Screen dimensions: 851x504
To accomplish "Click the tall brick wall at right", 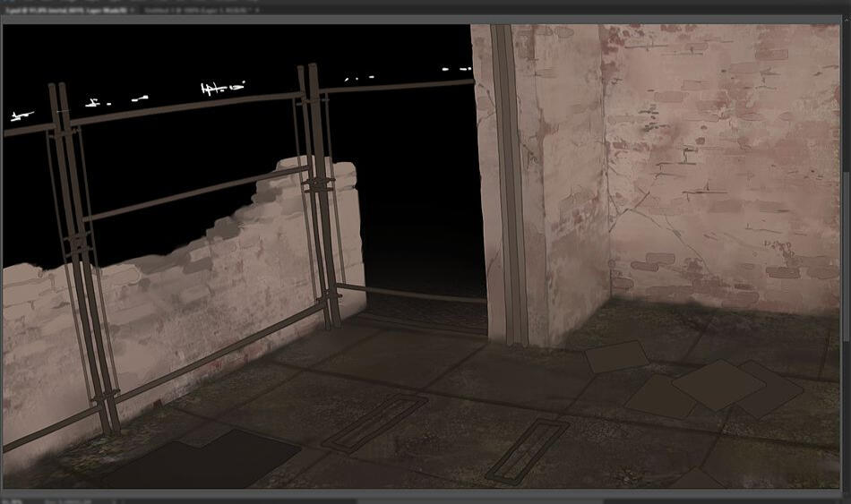I will [x=717, y=161].
